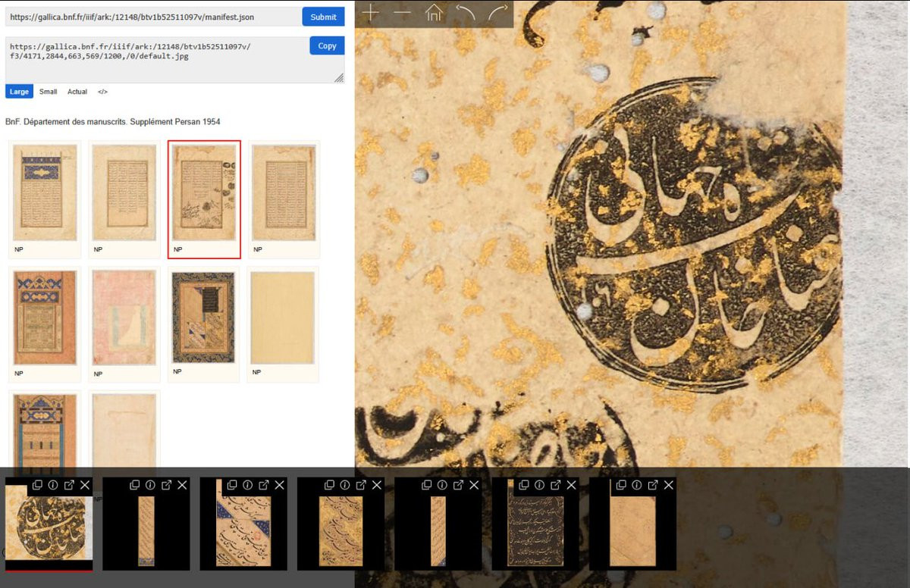
Task: Show info for the fifth crop (narrow strip)
Action: pos(442,485)
